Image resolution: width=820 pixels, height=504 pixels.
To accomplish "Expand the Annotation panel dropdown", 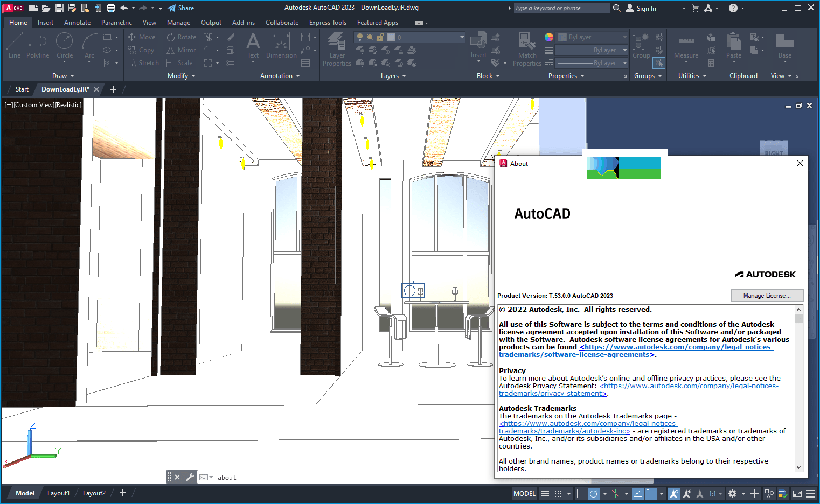I will point(280,76).
